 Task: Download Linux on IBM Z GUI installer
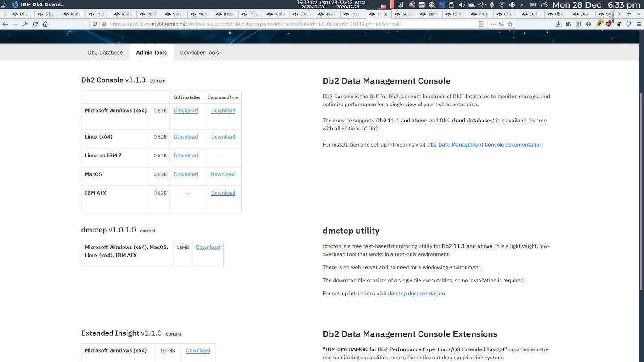(x=186, y=156)
